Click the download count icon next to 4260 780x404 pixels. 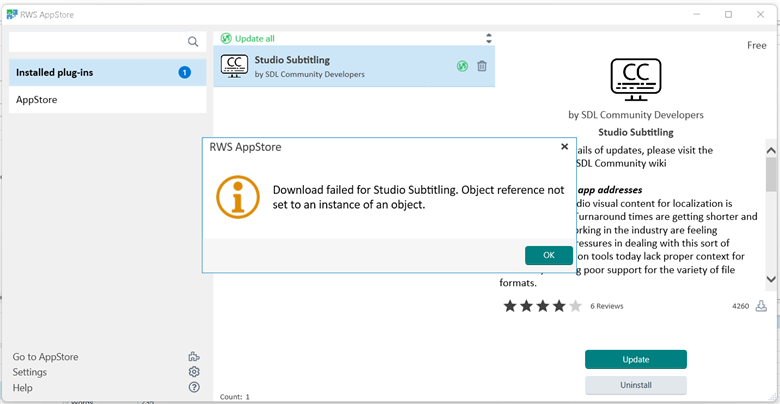pyautogui.click(x=762, y=306)
